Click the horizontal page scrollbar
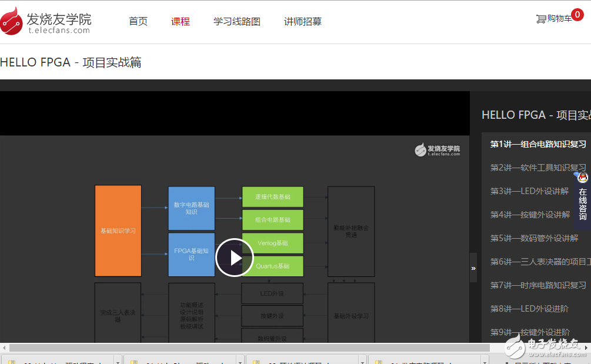This screenshot has height=364, width=591. 247,348
